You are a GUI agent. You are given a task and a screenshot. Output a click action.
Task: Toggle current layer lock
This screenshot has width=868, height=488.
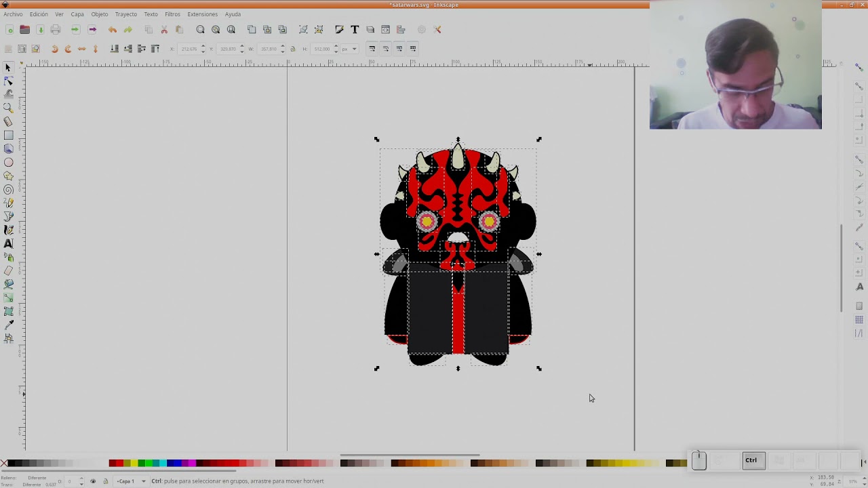[x=105, y=481]
